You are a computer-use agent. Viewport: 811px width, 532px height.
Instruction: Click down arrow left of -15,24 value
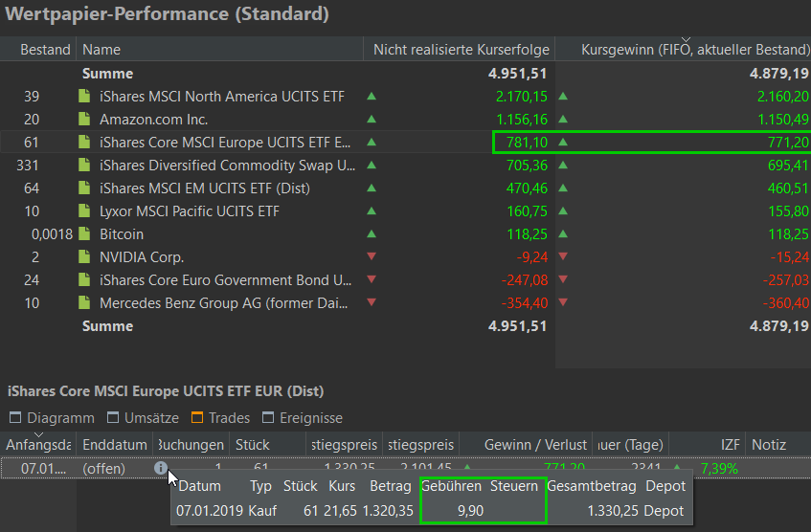click(x=563, y=256)
